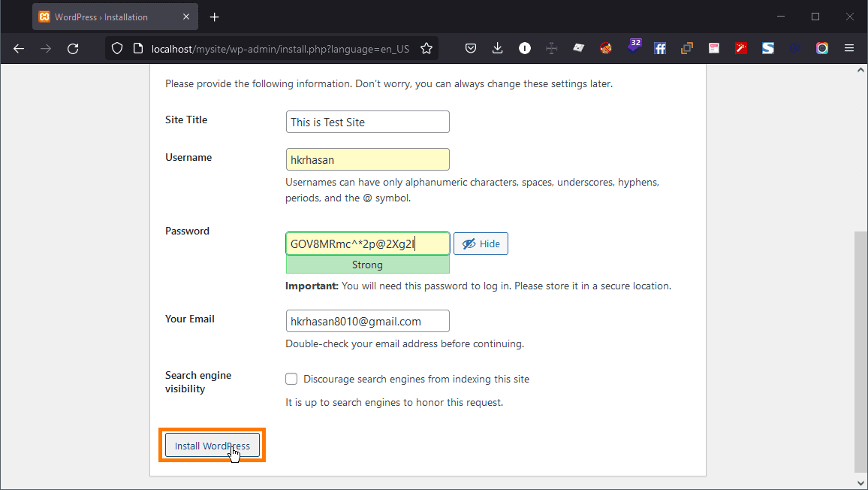Click 'Please provide the following information' text

(389, 83)
